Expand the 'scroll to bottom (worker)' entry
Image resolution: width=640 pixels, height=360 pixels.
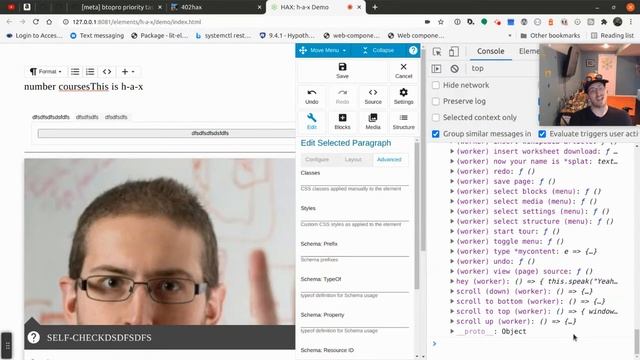pos(452,301)
